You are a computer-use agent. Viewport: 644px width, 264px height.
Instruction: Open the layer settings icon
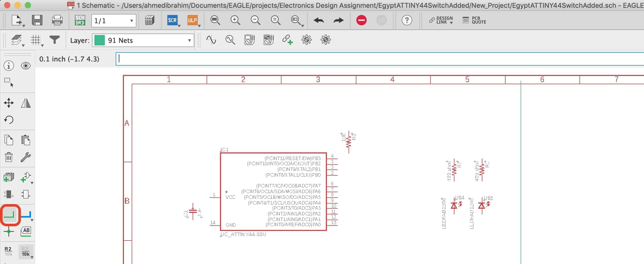tap(17, 40)
